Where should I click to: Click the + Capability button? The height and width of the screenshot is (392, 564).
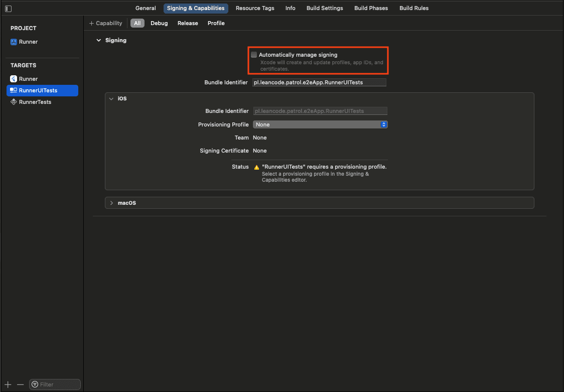(x=105, y=23)
